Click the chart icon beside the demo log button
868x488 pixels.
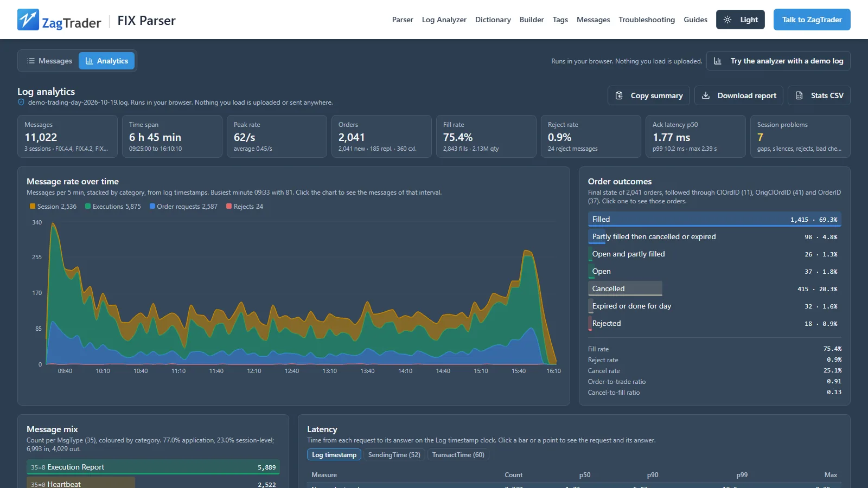pos(717,61)
